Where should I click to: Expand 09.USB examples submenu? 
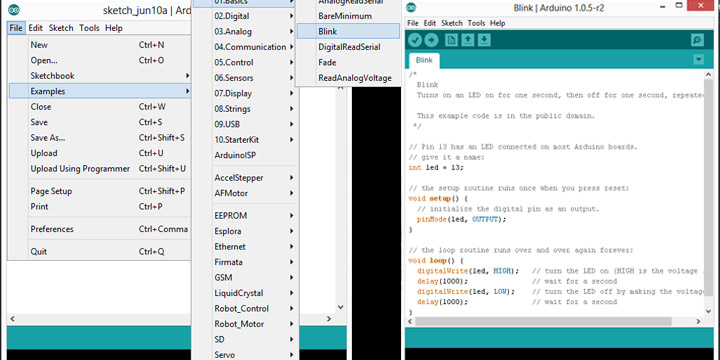tap(252, 124)
